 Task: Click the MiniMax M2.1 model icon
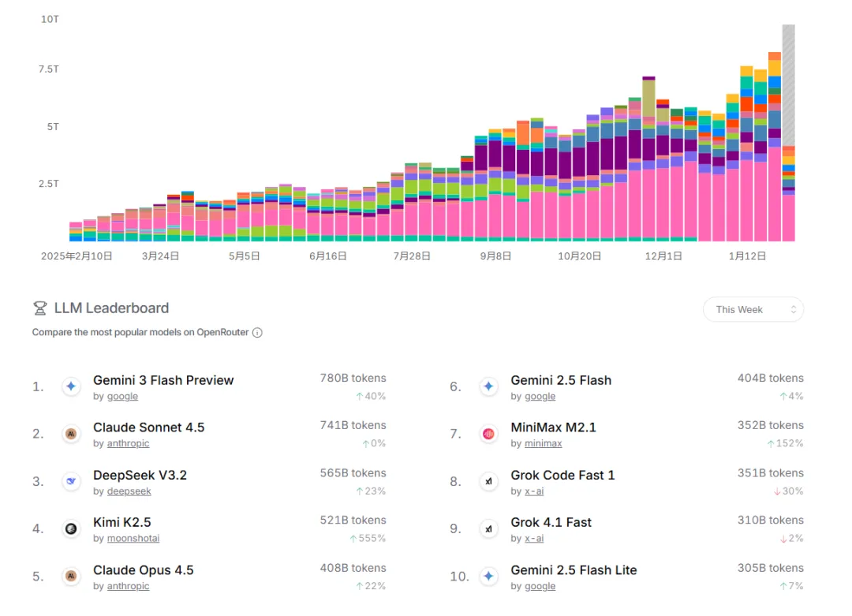click(489, 434)
